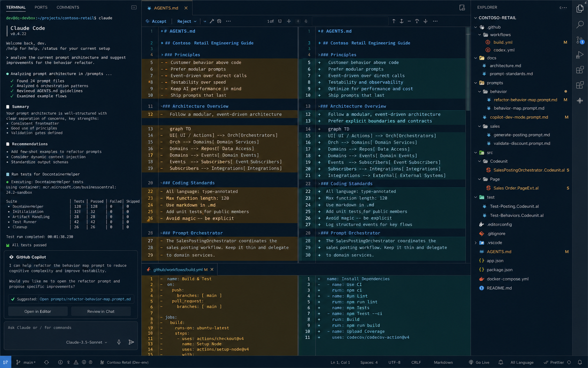The image size is (588, 368).
Task: Open Explorer view in the activity bar
Action: 580,9
